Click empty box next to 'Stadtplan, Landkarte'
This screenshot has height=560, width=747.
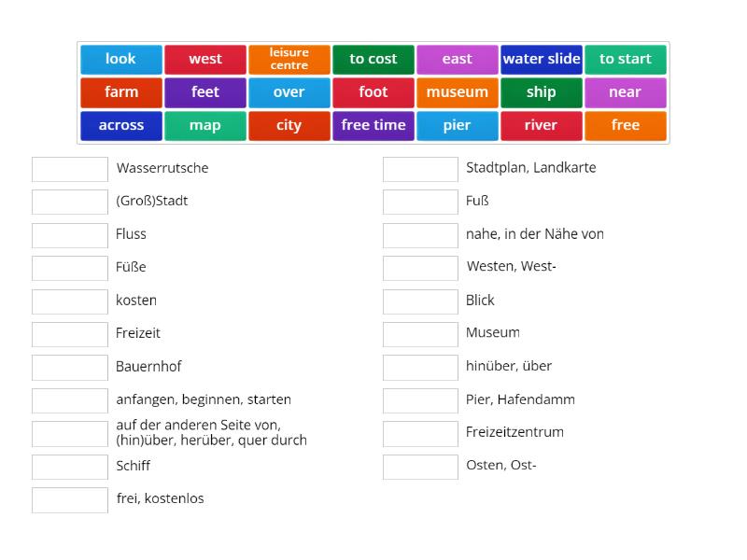click(420, 169)
